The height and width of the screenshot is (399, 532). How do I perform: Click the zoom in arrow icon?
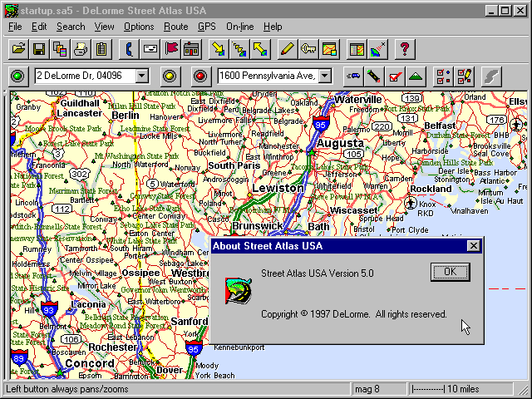219,50
